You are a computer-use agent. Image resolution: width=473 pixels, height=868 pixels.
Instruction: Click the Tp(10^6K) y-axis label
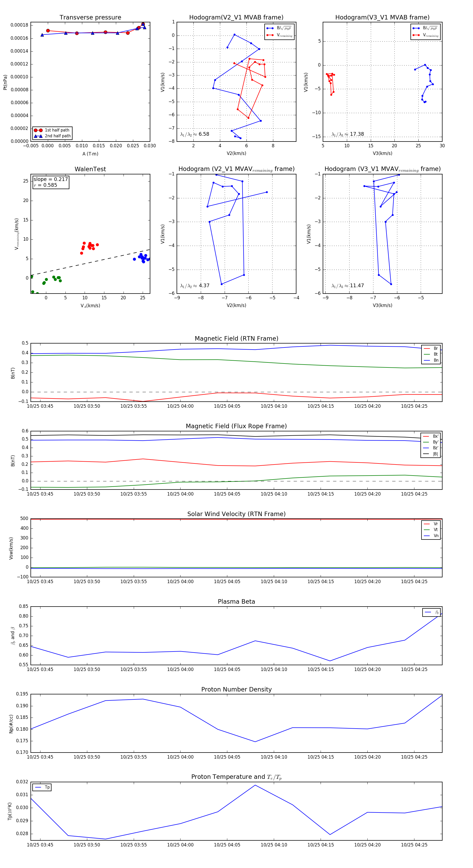click(11, 811)
